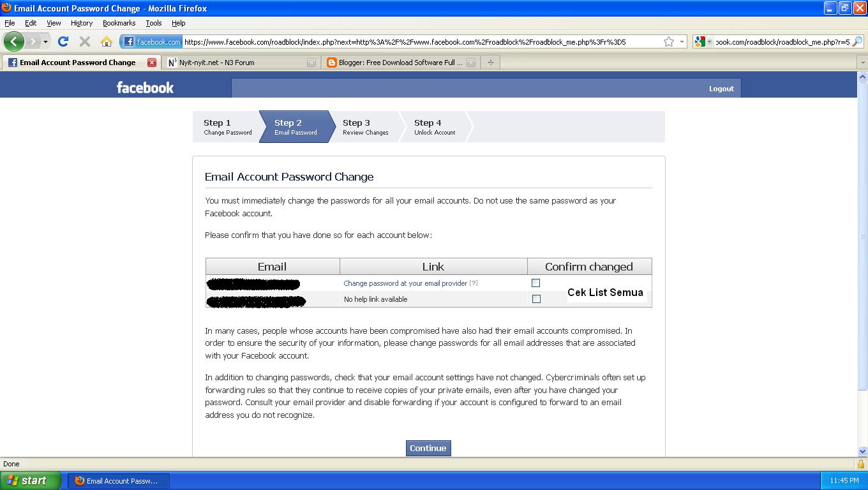Click the padlock security icon in status bar

click(860, 464)
